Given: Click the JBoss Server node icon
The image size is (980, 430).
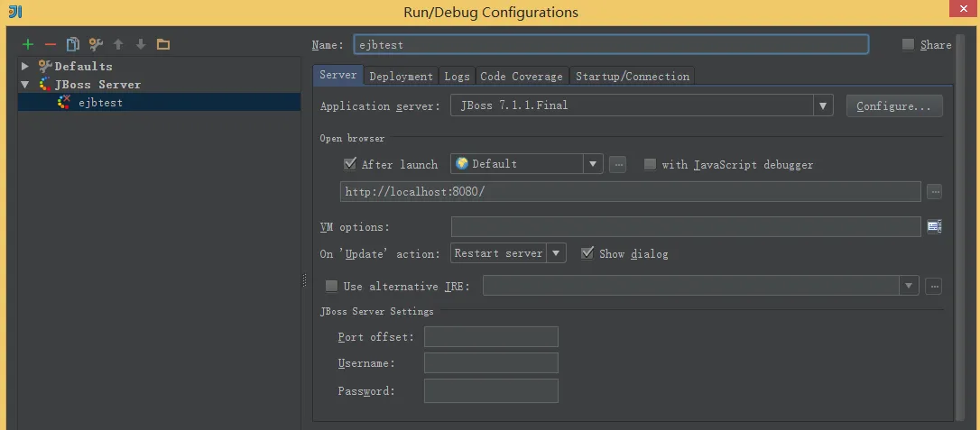Looking at the screenshot, I should tap(45, 84).
